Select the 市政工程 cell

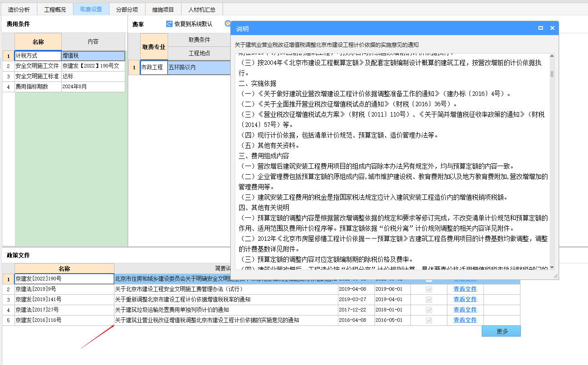tap(154, 68)
